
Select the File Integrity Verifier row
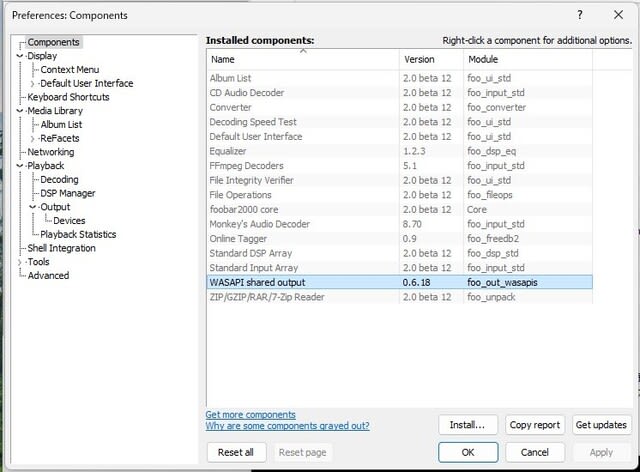point(400,180)
